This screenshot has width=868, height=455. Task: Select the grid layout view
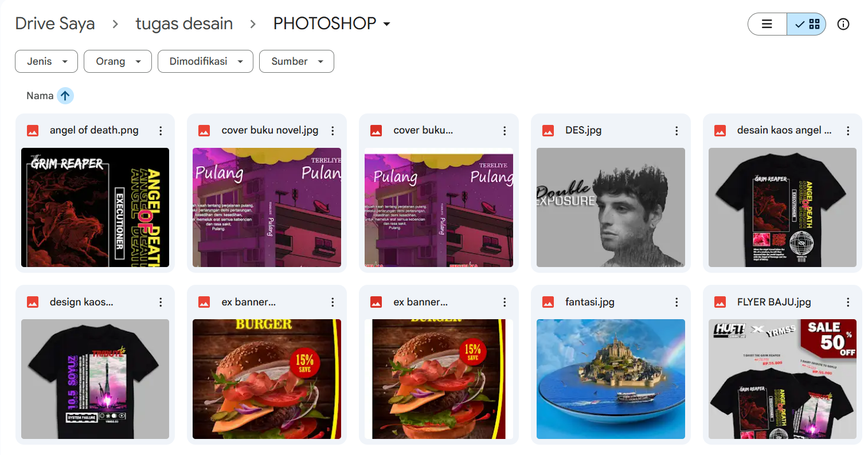click(807, 24)
